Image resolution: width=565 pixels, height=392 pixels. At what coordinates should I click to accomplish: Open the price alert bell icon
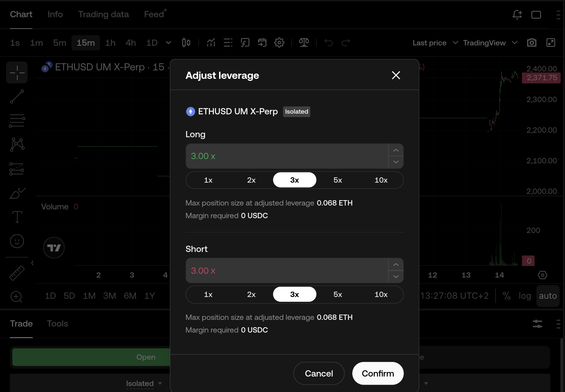tap(517, 14)
